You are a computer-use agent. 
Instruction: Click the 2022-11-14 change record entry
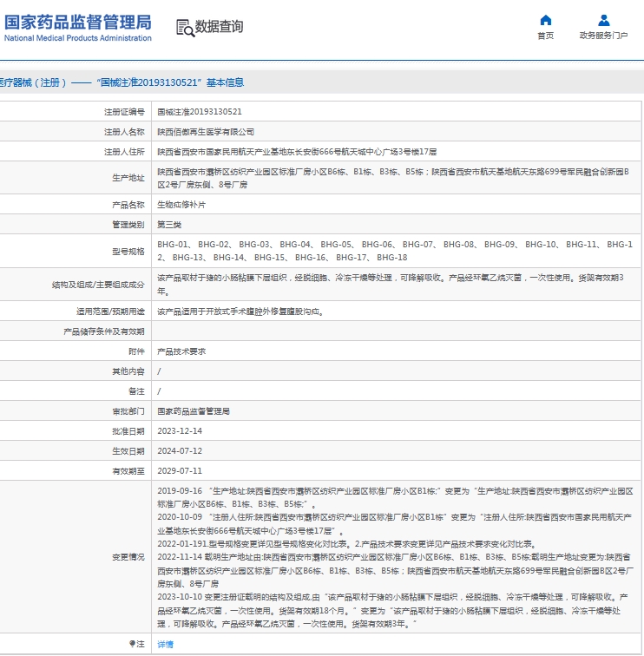tap(396, 570)
